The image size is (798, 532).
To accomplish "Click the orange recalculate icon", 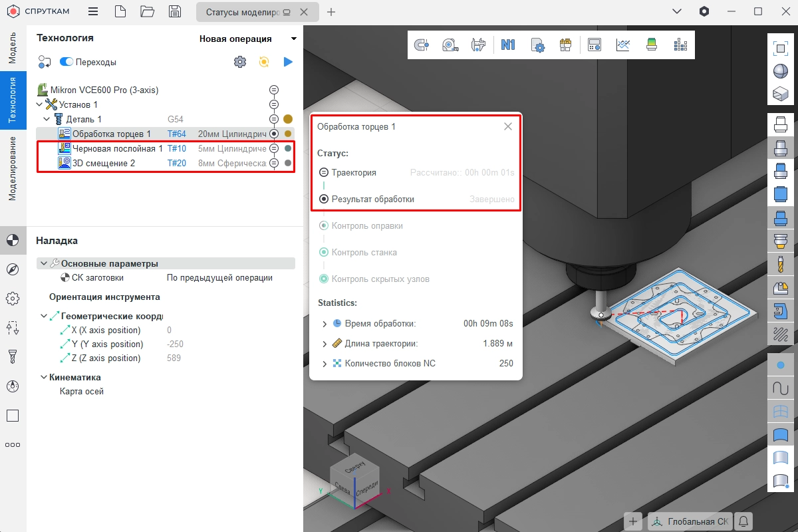I will [x=264, y=62].
